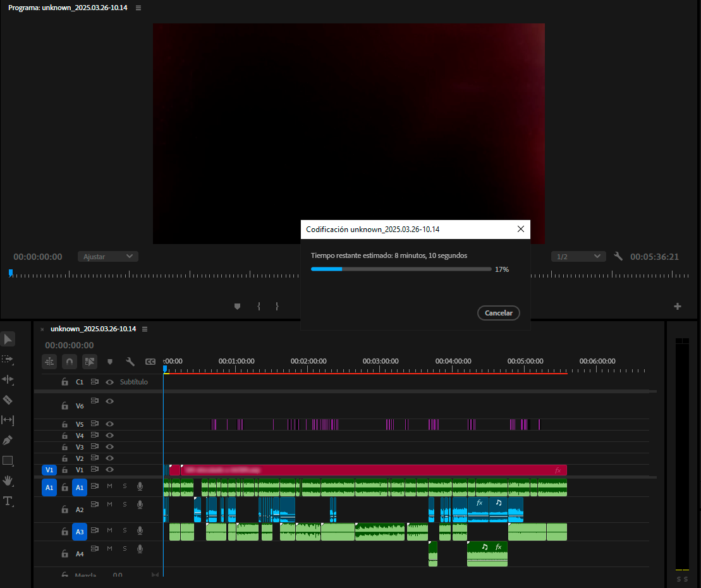Select the Pen tool

8,441
